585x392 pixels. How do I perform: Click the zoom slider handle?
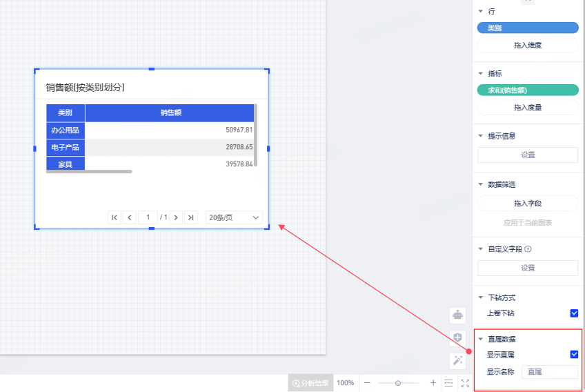coord(398,383)
